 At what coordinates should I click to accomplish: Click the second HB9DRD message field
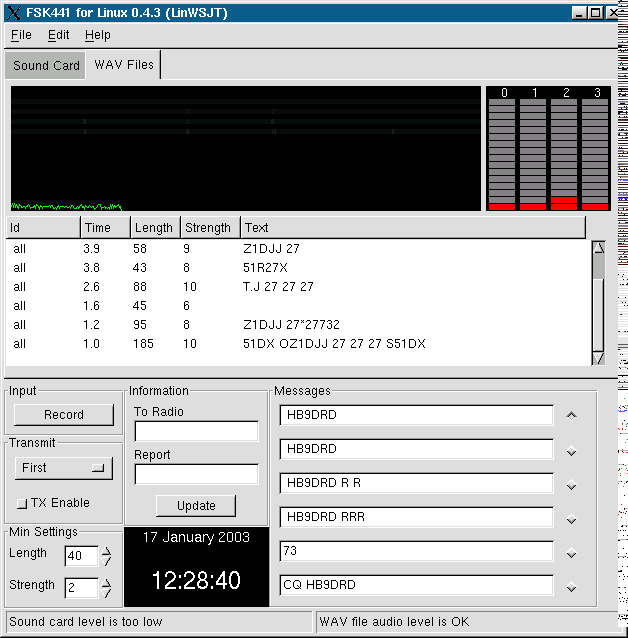(x=416, y=449)
